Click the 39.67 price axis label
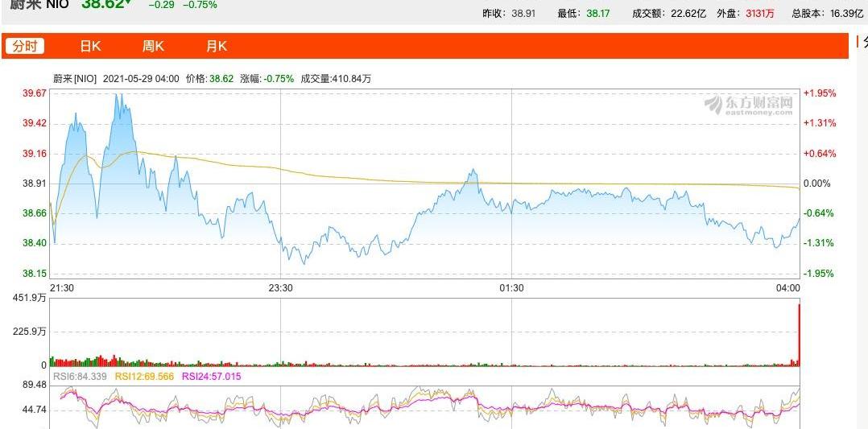Viewport: 868px width, 429px height. [35, 93]
